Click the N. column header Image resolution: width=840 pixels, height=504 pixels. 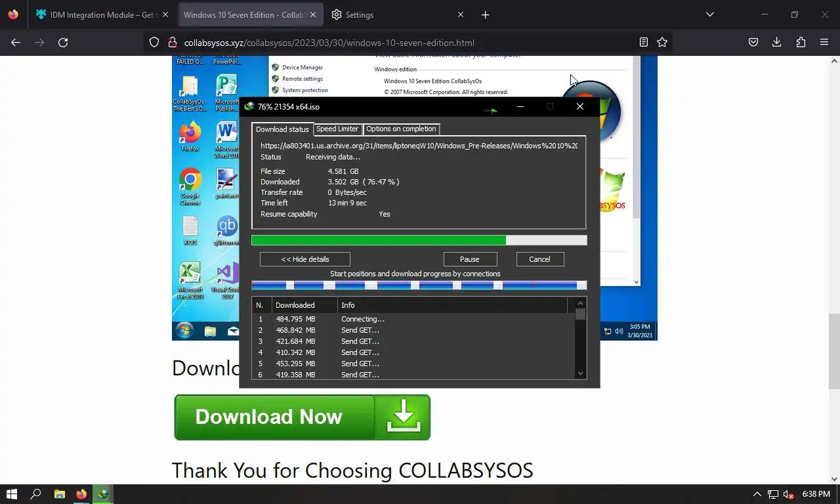(262, 305)
